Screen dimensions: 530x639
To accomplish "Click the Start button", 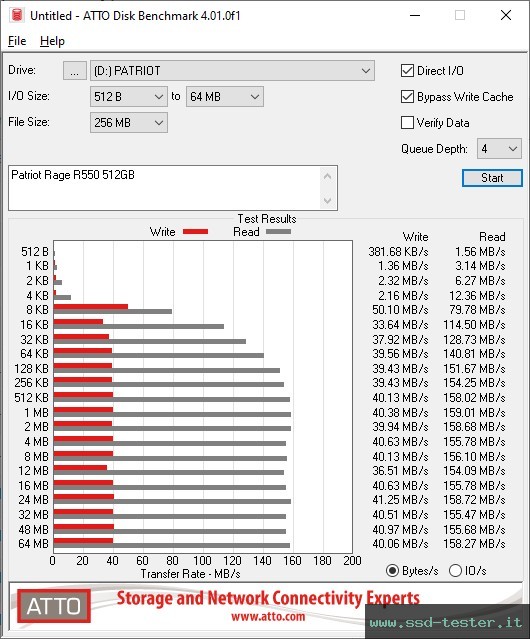I will click(492, 178).
